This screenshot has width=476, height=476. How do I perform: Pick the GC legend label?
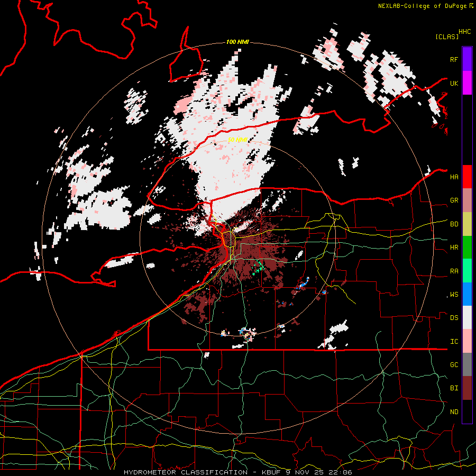coord(454,365)
